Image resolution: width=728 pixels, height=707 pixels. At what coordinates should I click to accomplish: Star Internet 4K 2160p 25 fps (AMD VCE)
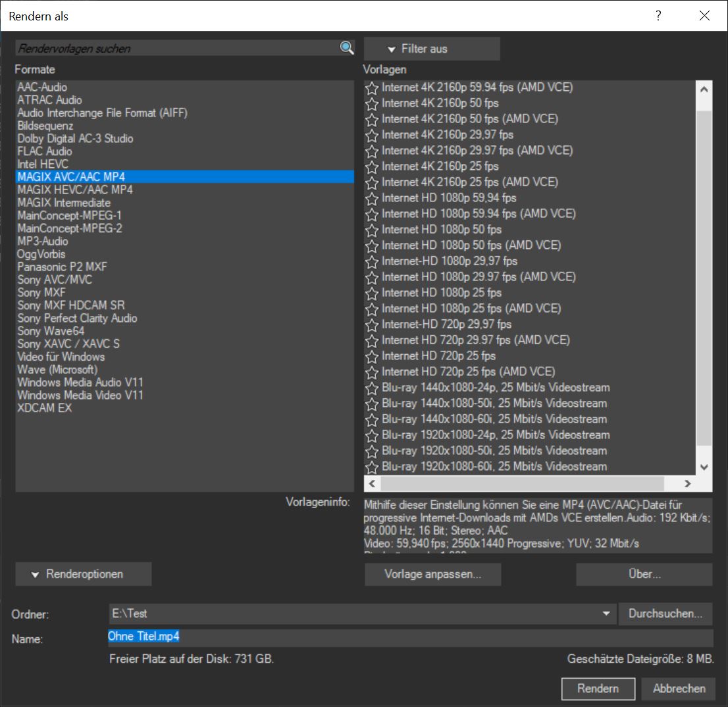(x=371, y=182)
